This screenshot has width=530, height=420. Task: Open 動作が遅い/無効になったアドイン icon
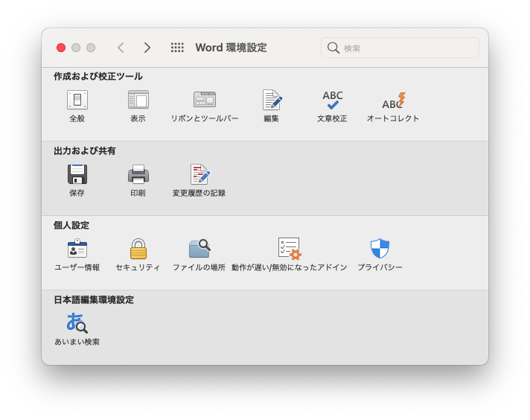[x=290, y=249]
